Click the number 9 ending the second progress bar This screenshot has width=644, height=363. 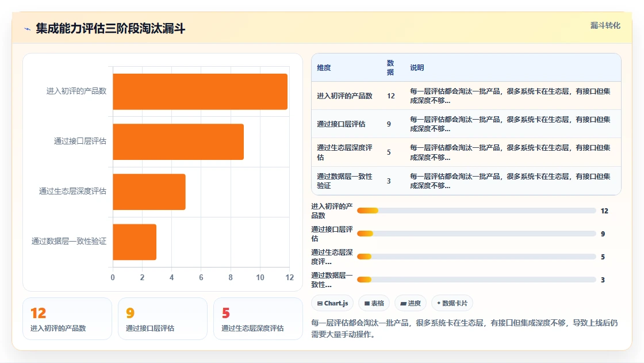[x=603, y=234]
